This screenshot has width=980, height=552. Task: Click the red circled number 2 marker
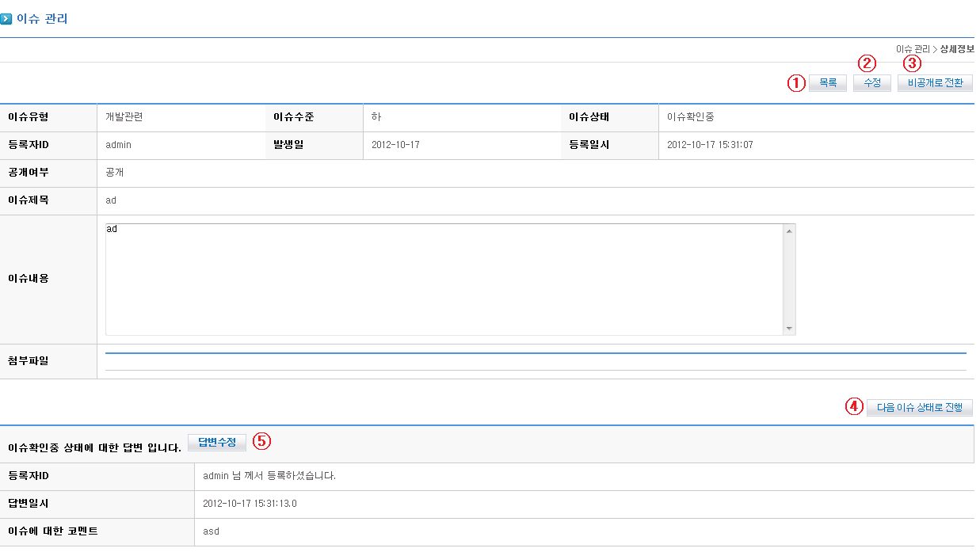pos(868,63)
